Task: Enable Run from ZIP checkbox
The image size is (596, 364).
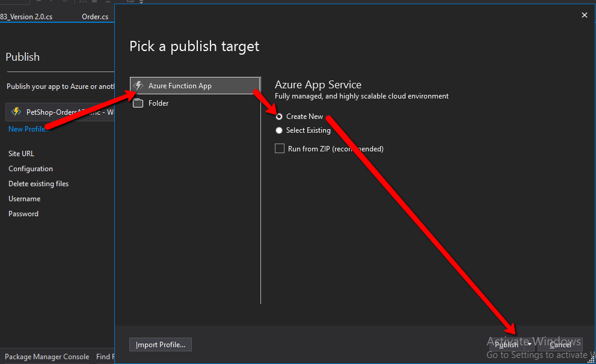Action: 280,148
